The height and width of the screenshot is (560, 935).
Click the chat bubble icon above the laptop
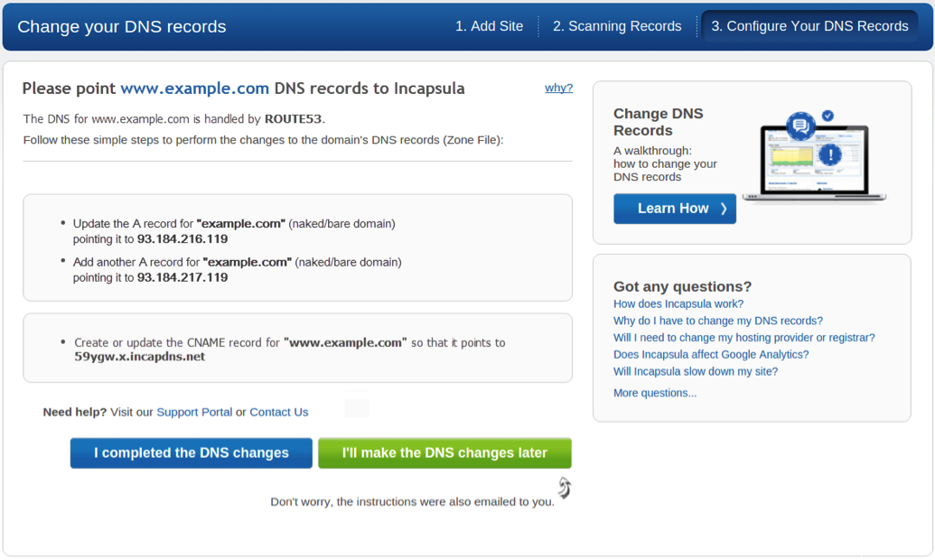[800, 126]
